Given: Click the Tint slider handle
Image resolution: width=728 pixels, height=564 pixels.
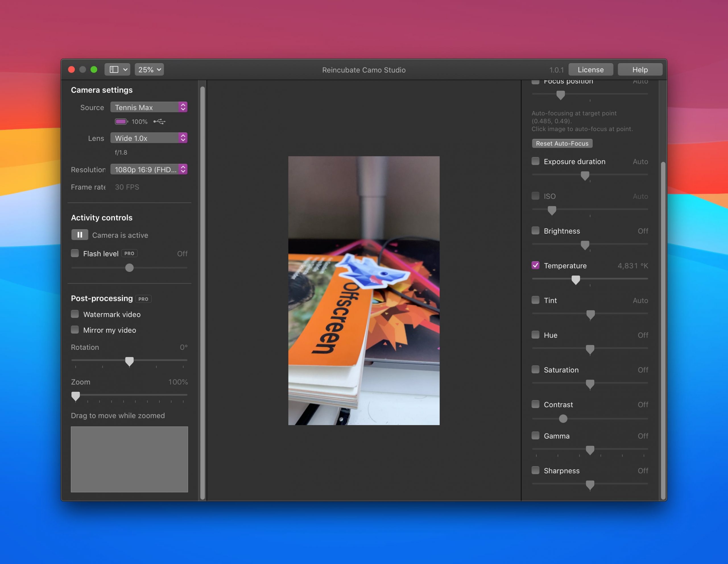Looking at the screenshot, I should (x=590, y=315).
